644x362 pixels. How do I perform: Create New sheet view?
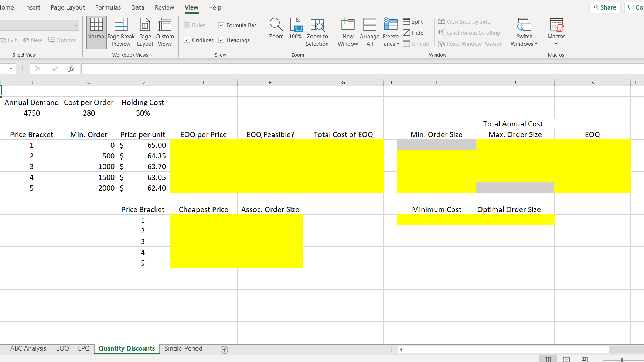(x=32, y=40)
